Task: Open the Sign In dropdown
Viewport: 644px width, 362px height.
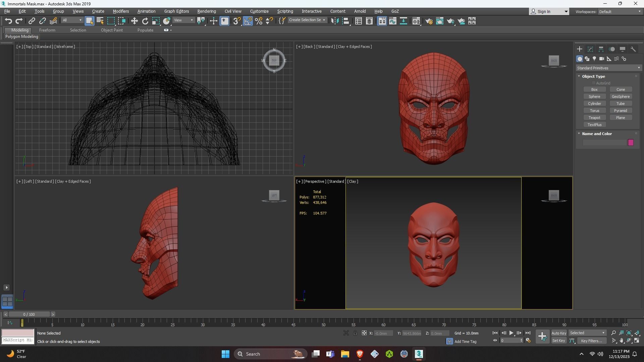Action: 549,12
